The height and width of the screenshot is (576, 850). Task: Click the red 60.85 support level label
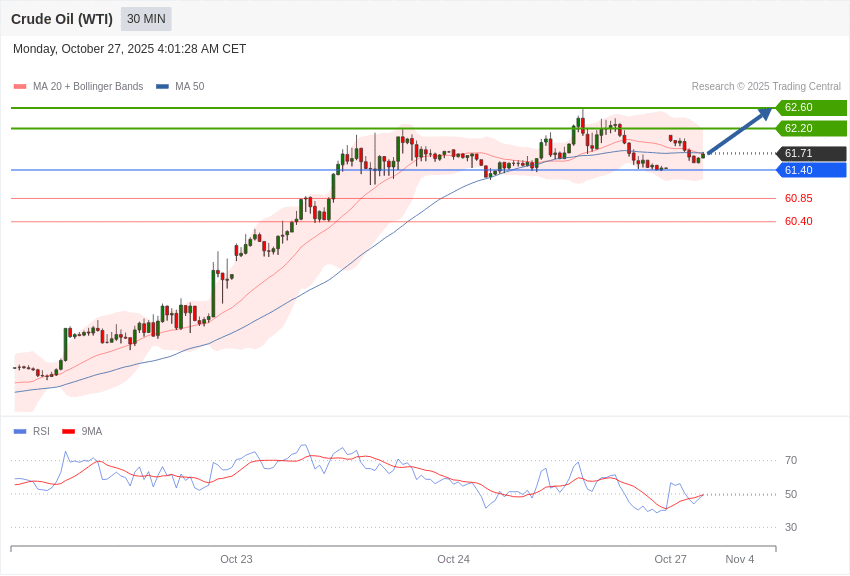[x=798, y=198]
